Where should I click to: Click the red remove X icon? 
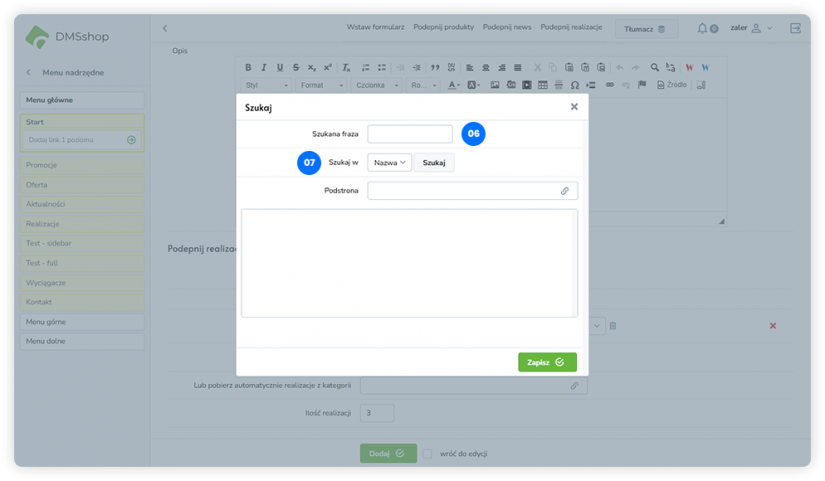click(772, 326)
